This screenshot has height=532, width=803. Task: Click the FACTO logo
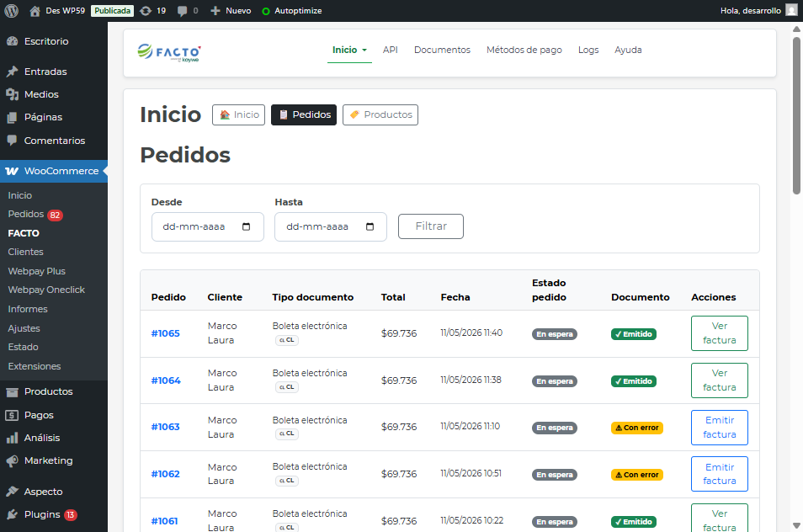[169, 53]
